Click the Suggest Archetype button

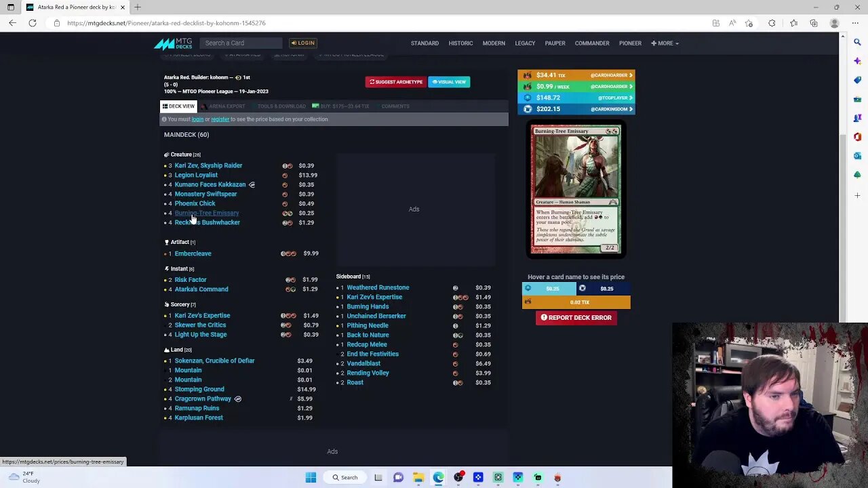pyautogui.click(x=396, y=82)
